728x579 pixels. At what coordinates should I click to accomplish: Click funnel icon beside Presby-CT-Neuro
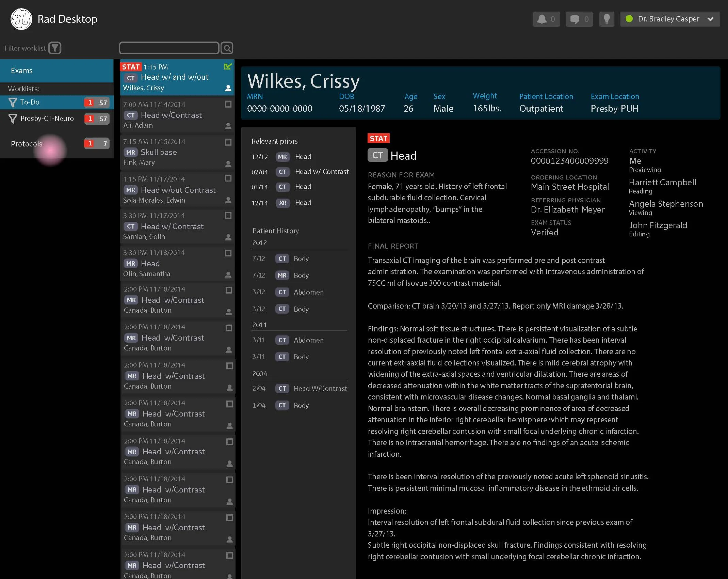coord(13,119)
